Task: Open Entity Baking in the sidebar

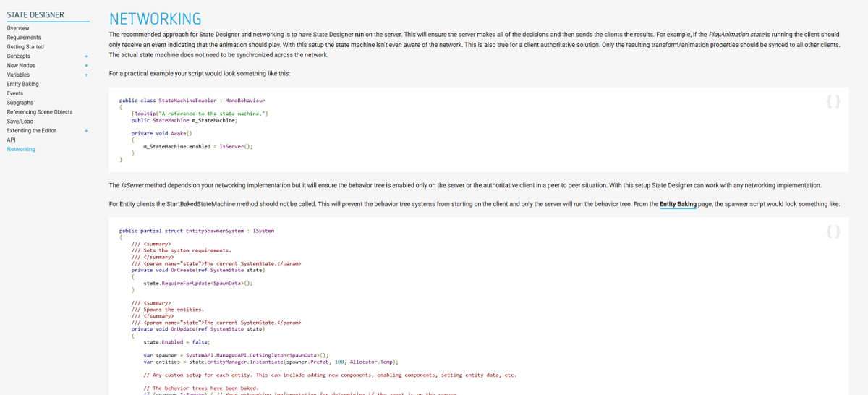Action: [x=23, y=84]
